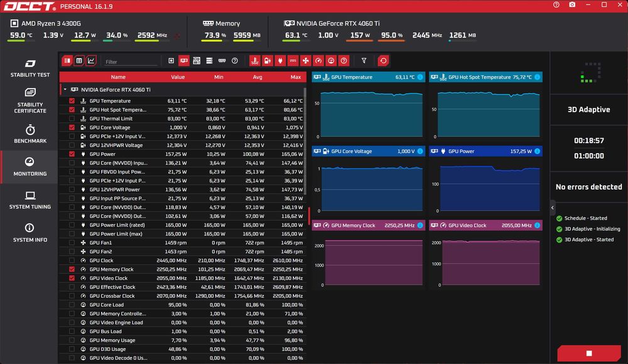Click GPU 12VHPWR Voltage row name
The height and width of the screenshot is (364, 628).
tap(116, 145)
